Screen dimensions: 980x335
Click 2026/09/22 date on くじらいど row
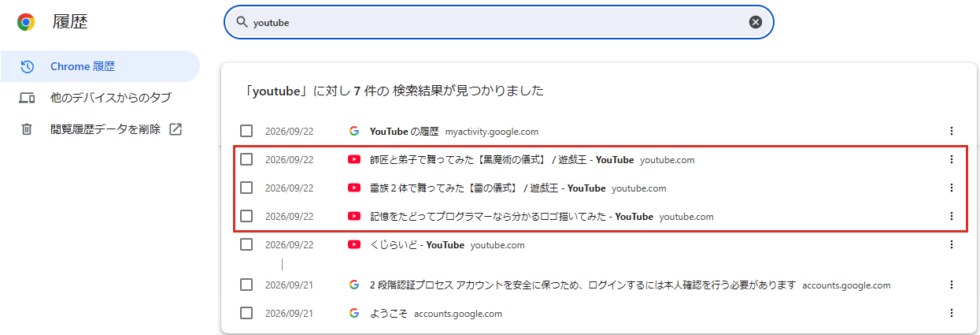pos(289,245)
